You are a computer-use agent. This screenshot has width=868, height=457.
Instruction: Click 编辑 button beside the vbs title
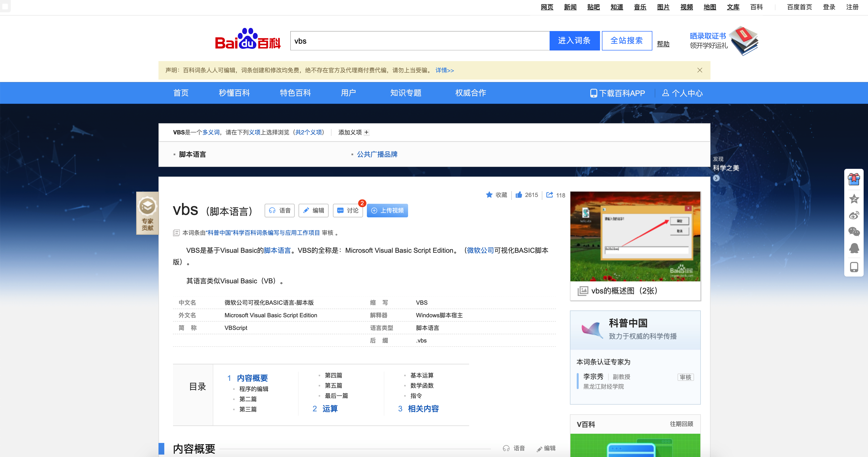point(313,211)
